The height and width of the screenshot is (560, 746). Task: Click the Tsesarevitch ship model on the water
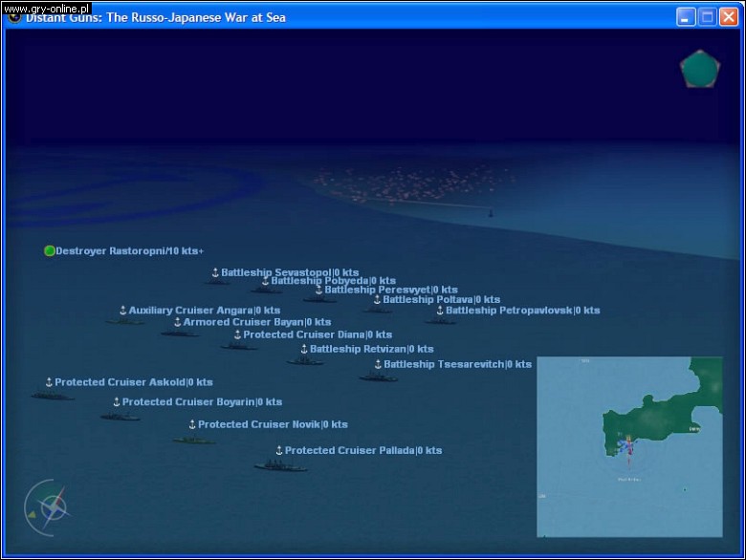[379, 377]
